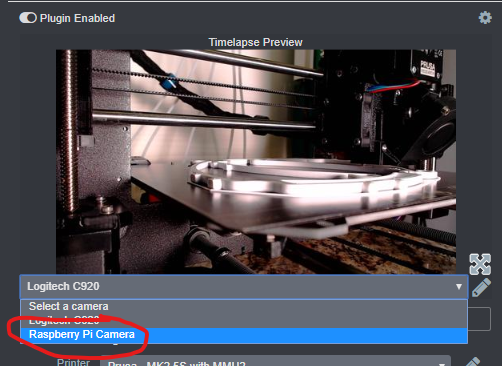Choose 'Select a camera' option

coord(244,306)
